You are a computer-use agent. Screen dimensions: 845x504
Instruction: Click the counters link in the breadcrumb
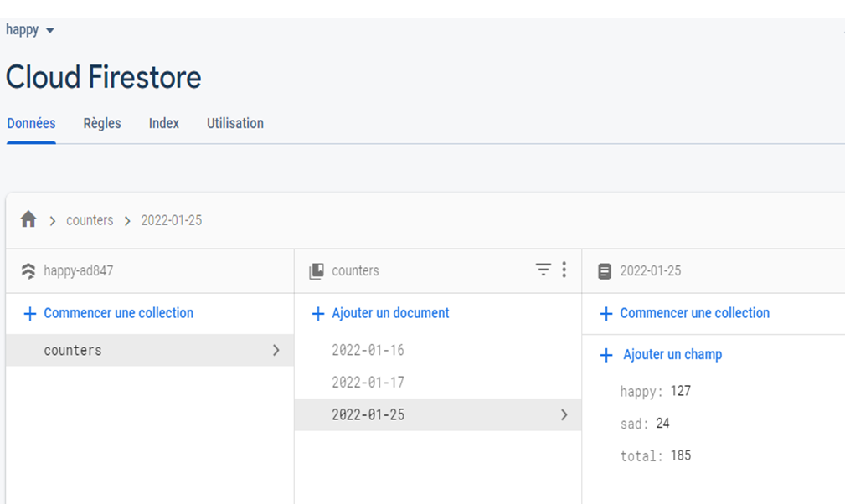(90, 220)
